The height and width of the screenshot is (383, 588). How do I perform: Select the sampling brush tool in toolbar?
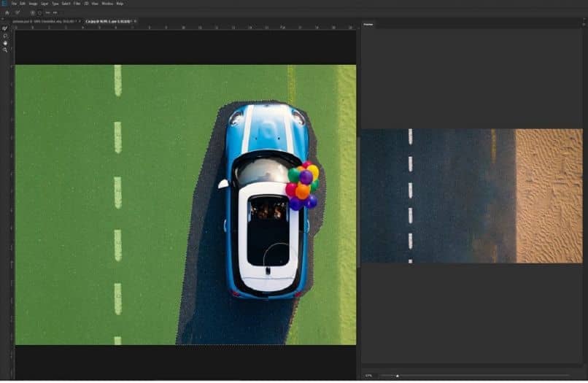[x=5, y=28]
